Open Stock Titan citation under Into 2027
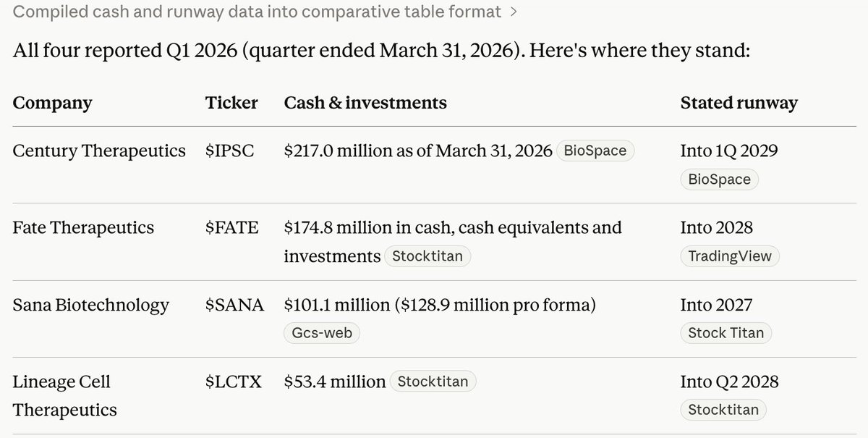 [x=726, y=333]
